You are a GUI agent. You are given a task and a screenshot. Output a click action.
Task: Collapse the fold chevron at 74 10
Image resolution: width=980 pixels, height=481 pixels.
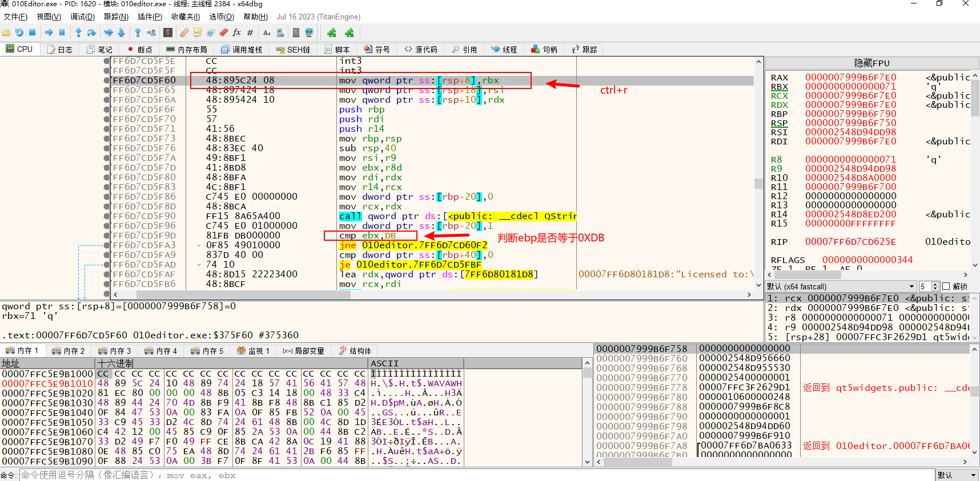(199, 265)
